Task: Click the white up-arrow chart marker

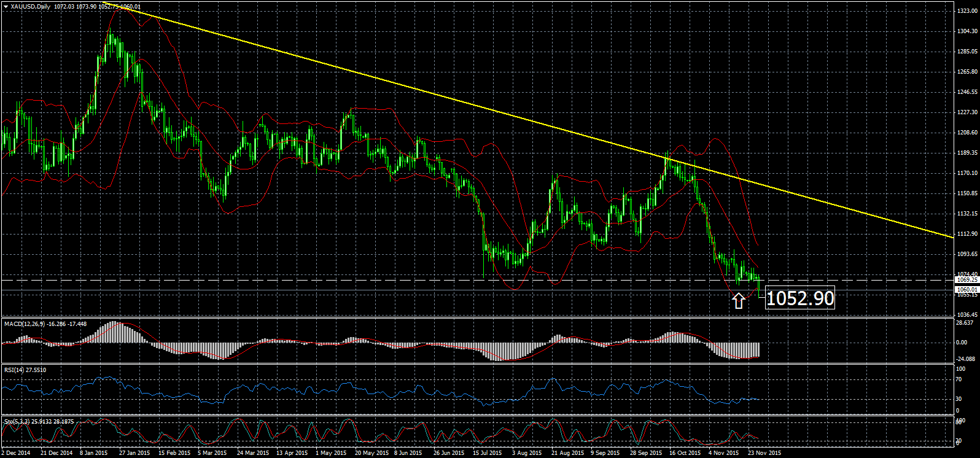Action: point(739,300)
